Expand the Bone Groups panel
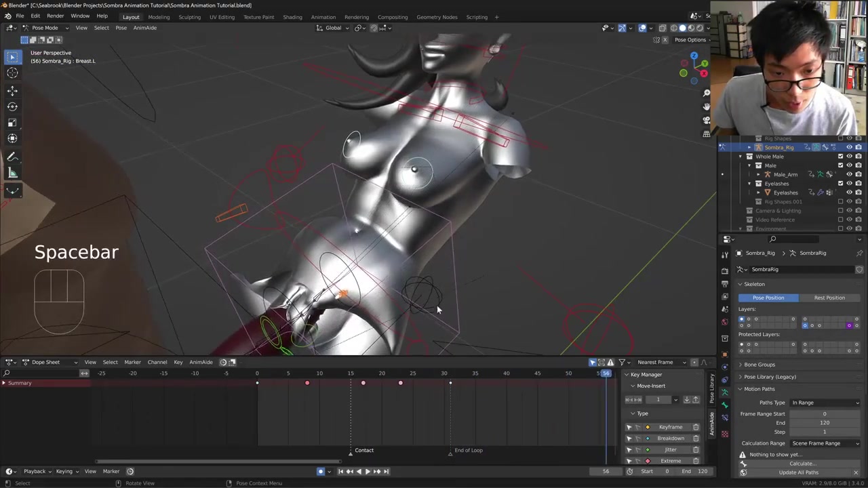The height and width of the screenshot is (488, 868). tap(759, 365)
